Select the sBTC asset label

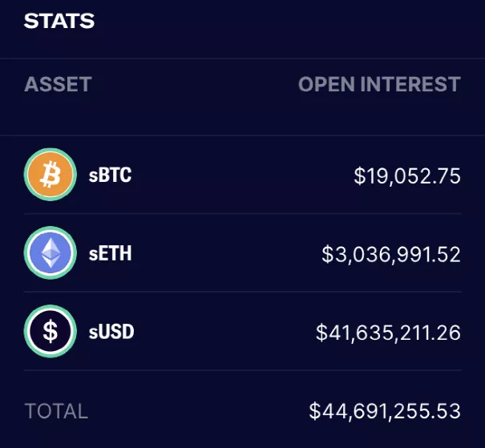110,175
